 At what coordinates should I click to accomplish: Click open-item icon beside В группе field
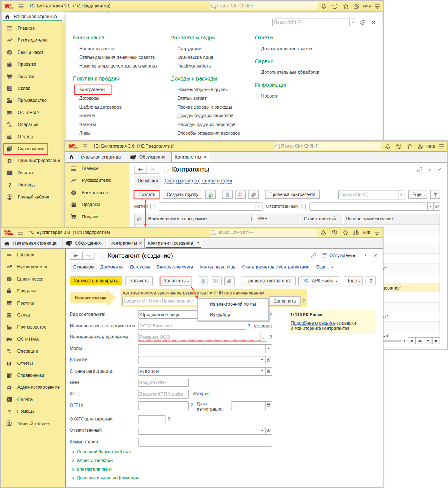click(269, 360)
